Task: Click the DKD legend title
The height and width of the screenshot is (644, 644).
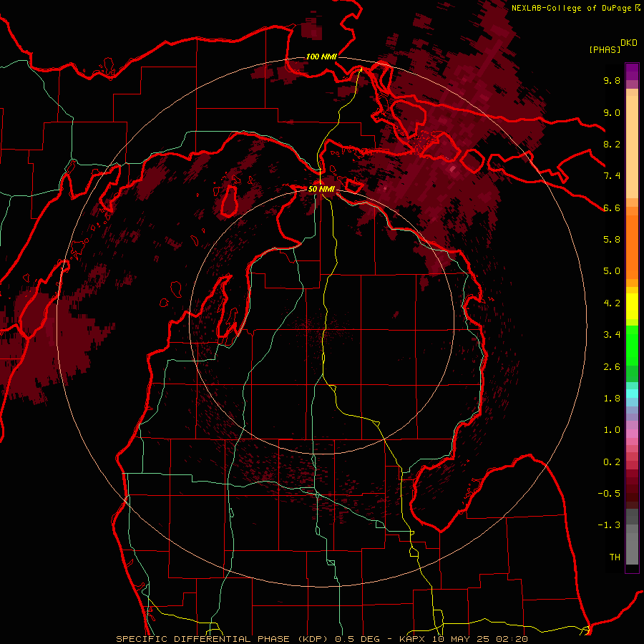Action: [x=629, y=43]
